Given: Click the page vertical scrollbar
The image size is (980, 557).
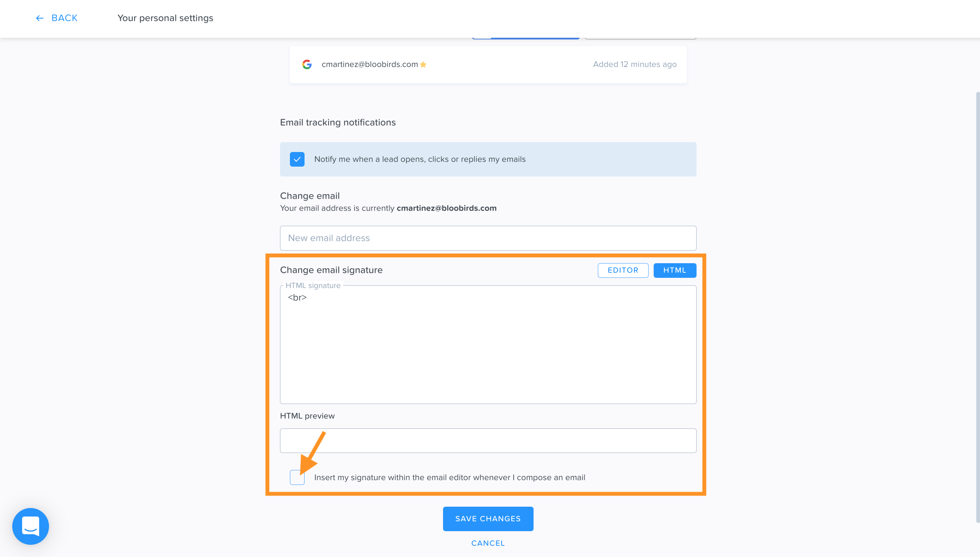Looking at the screenshot, I should point(977,306).
